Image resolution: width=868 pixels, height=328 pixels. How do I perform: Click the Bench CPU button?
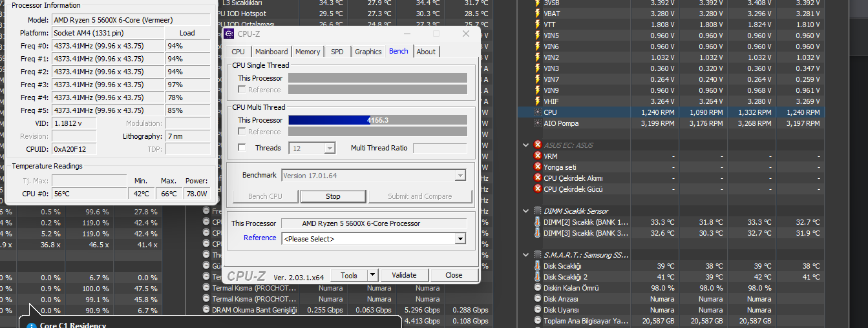pyautogui.click(x=265, y=196)
